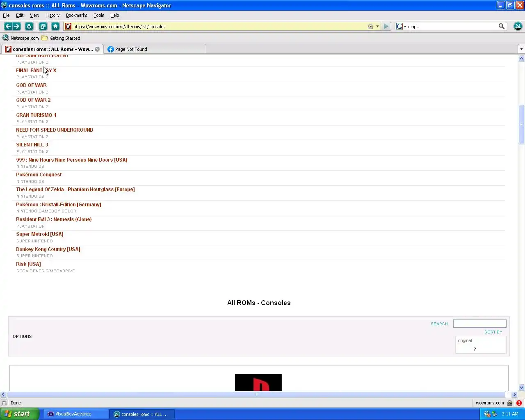Click the status bar page icon beside Done
Screen dimensions: 525x420
tap(4, 403)
